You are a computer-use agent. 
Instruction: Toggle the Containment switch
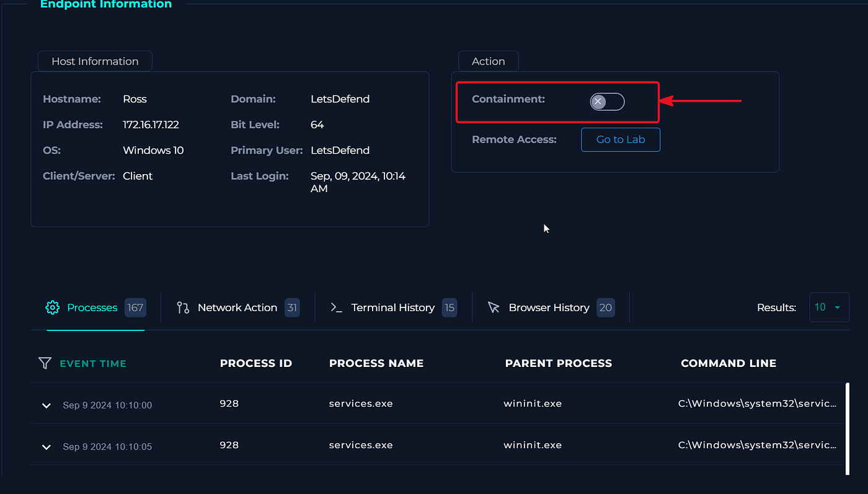coord(607,102)
